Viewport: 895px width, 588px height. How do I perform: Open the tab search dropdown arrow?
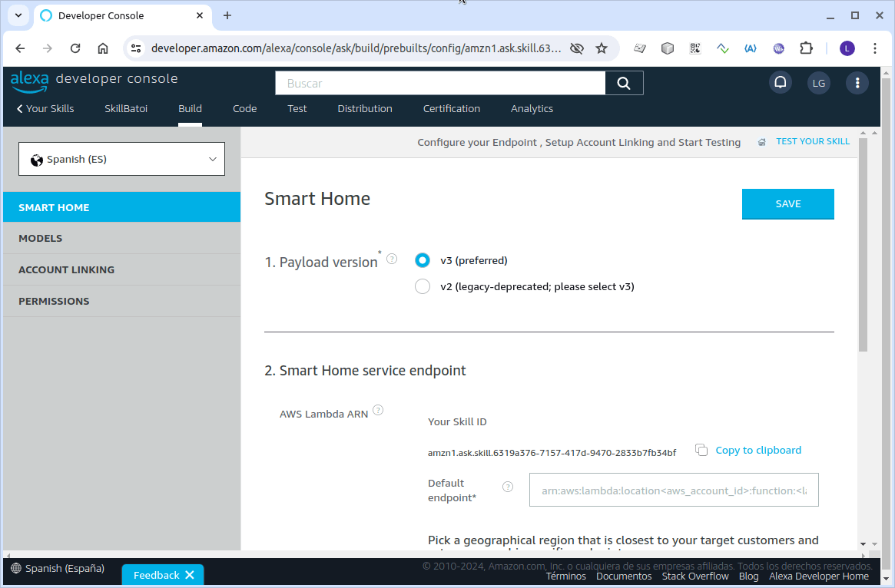click(18, 15)
